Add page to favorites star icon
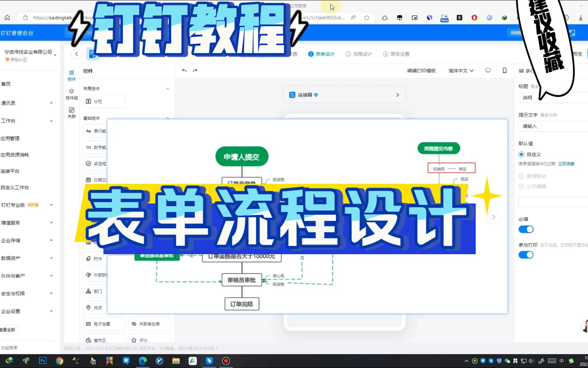Screen dimensions: 588x368 click(x=366, y=18)
